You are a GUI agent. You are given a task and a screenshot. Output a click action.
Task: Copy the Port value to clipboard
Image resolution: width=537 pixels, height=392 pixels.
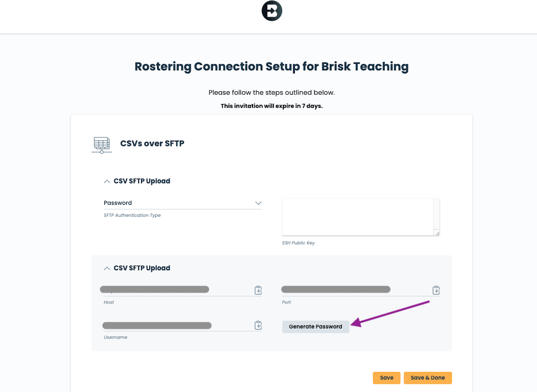pyautogui.click(x=436, y=290)
